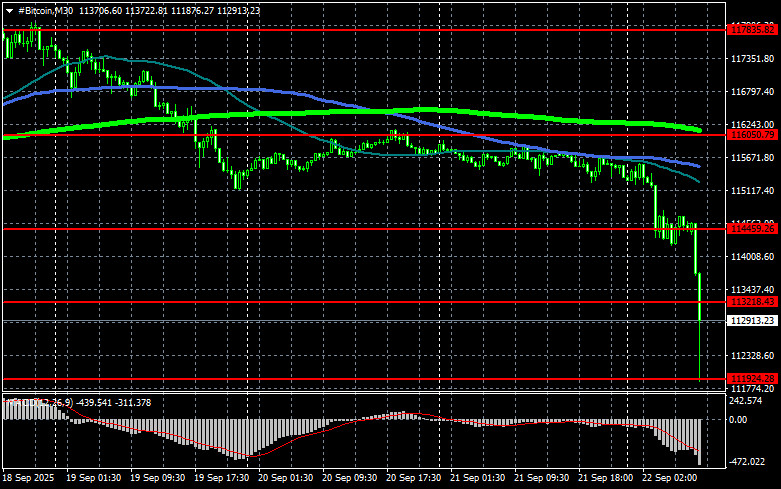This screenshot has width=781, height=489.
Task: Click the 20 Sep 01:30 time label
Action: [x=285, y=478]
